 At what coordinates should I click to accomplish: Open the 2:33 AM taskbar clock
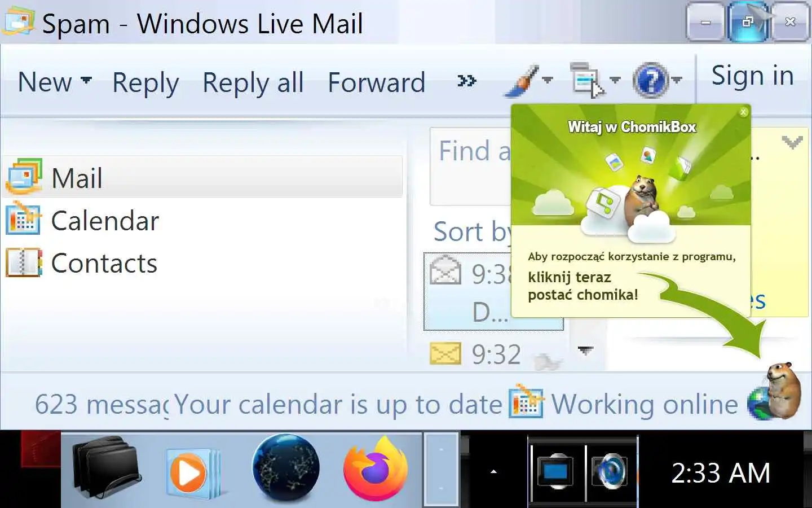coord(721,473)
